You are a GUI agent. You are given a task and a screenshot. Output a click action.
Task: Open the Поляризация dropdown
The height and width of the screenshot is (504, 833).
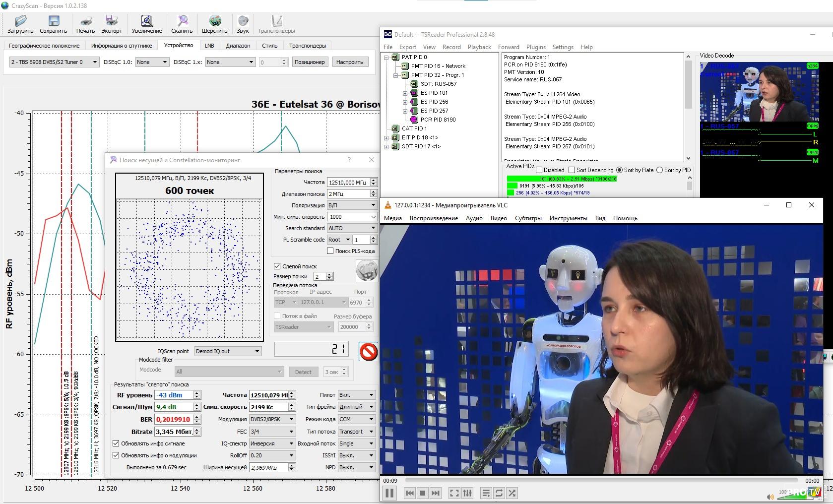(352, 205)
